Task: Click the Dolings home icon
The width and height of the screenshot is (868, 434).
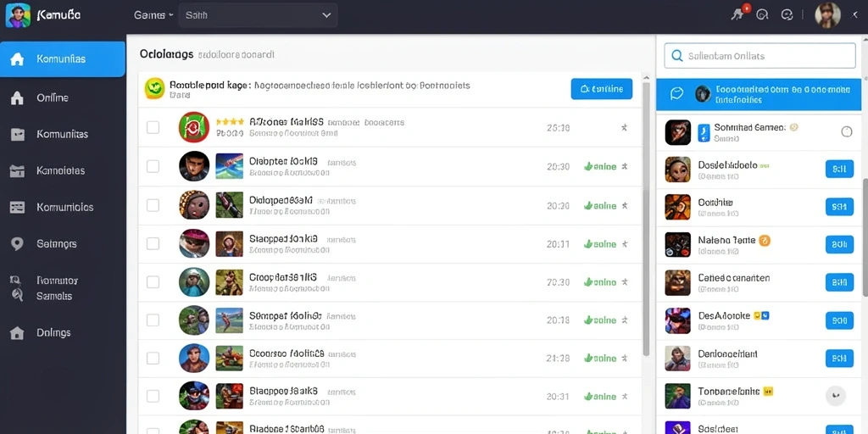Action: click(x=17, y=332)
